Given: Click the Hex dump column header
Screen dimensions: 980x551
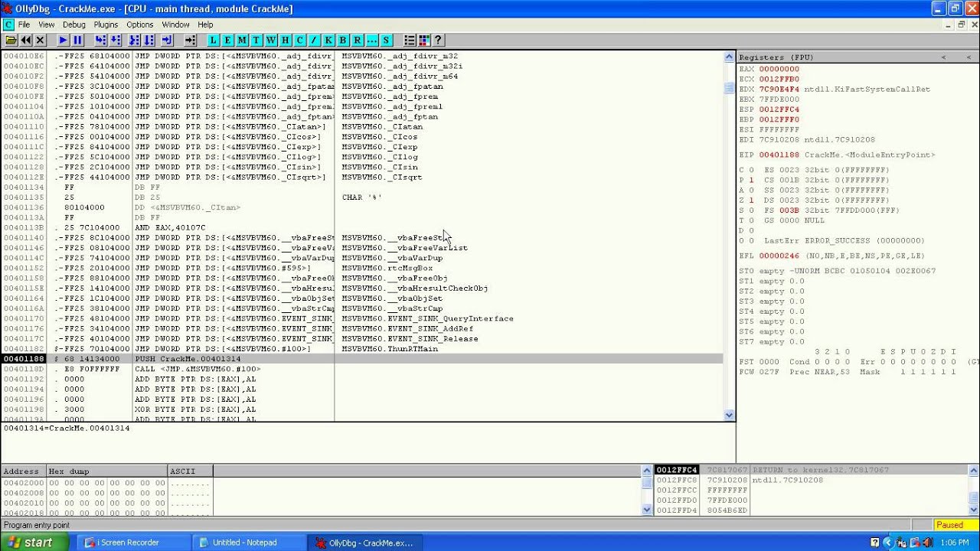Looking at the screenshot, I should pyautogui.click(x=107, y=471).
